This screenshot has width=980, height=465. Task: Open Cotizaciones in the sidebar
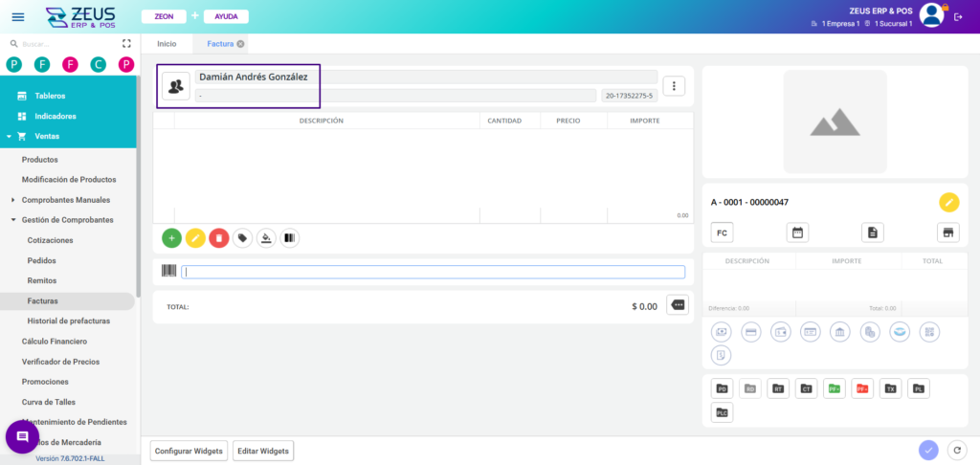click(50, 240)
